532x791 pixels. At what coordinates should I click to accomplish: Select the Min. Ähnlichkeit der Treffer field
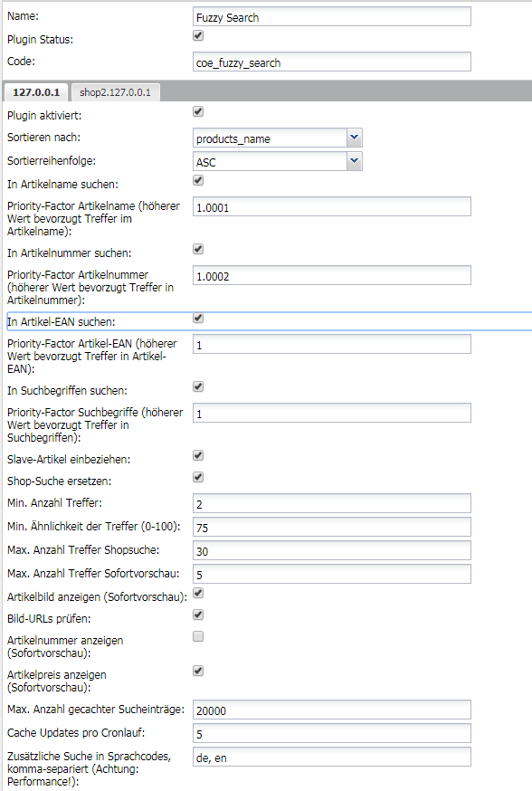[x=332, y=527]
